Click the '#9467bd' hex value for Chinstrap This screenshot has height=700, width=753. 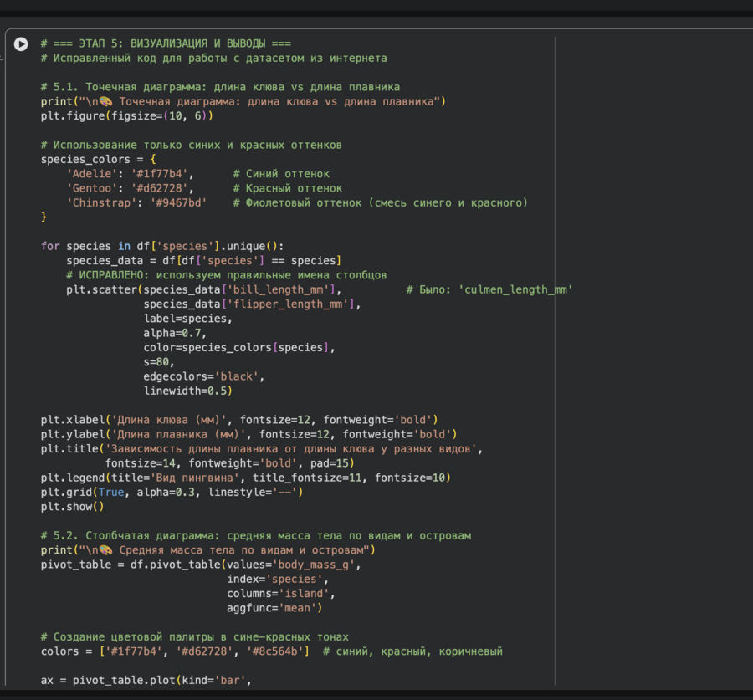click(178, 202)
